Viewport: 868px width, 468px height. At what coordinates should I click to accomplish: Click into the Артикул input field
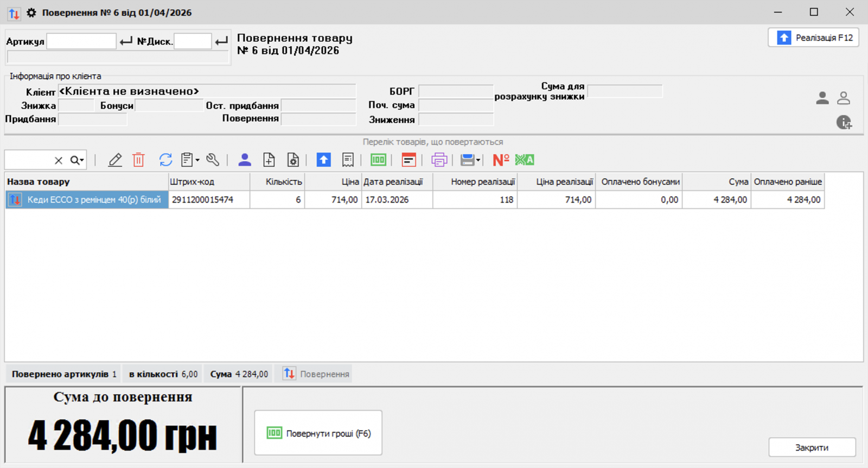[x=81, y=41]
